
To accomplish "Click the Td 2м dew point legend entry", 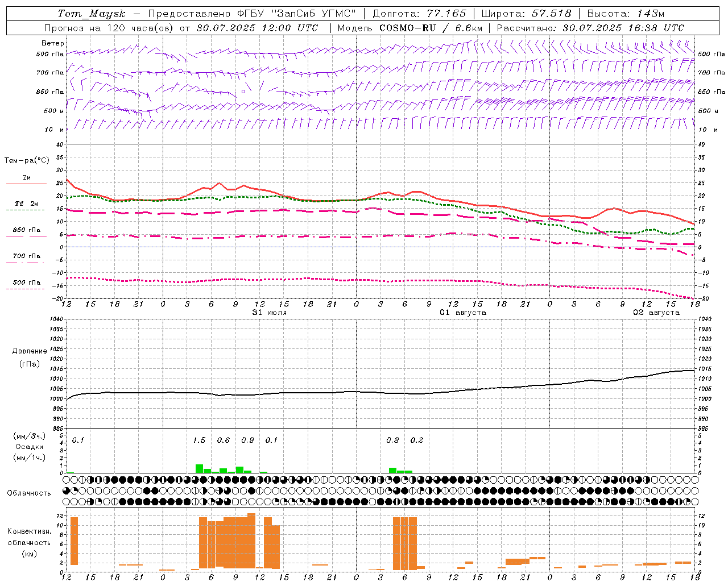I will 27,203.
